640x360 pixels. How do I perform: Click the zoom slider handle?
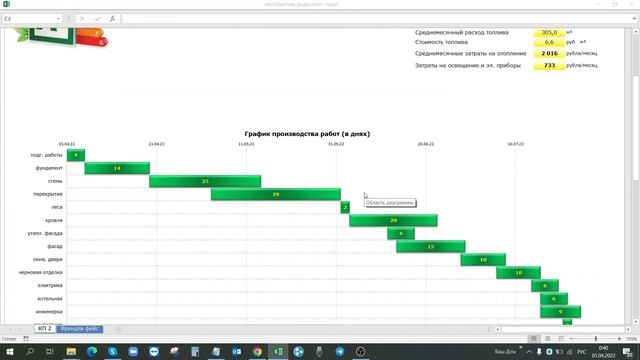click(x=596, y=339)
